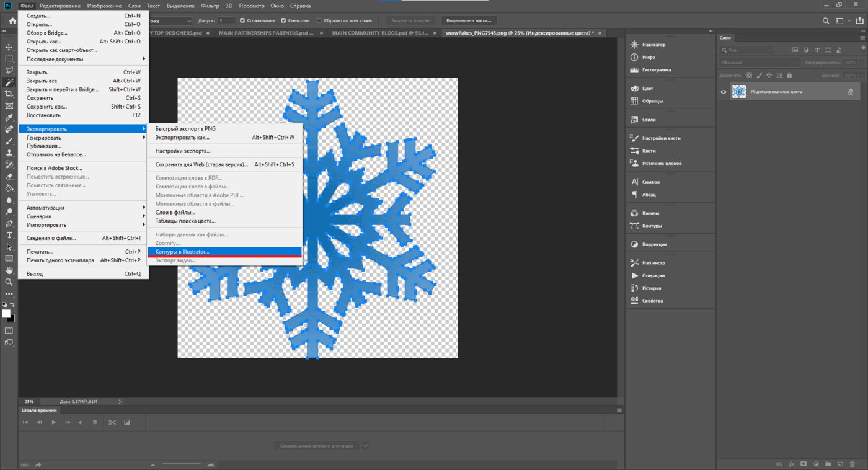
Task: Select the Hand tool
Action: [9, 270]
